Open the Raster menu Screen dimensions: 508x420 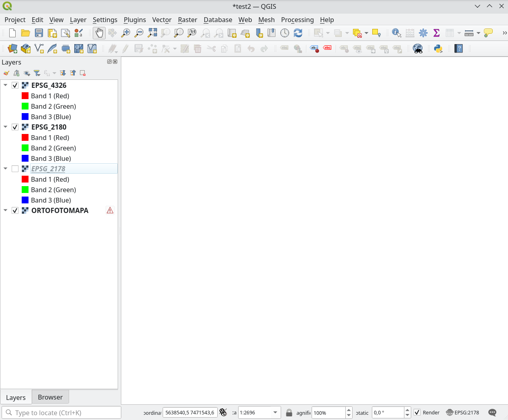[x=187, y=20]
